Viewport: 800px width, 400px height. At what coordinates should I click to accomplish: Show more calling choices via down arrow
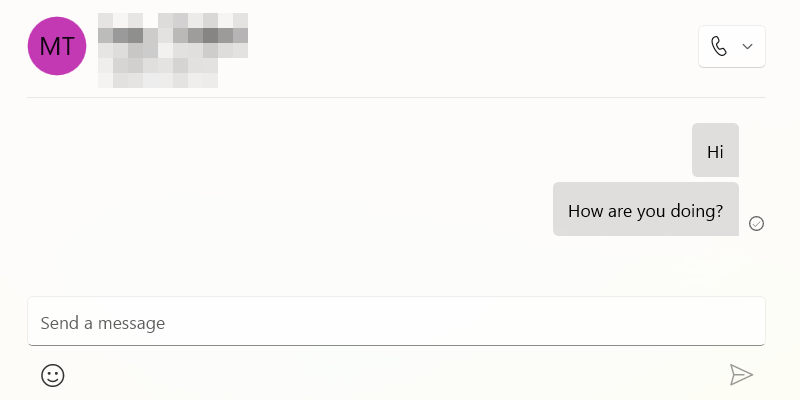pyautogui.click(x=747, y=46)
